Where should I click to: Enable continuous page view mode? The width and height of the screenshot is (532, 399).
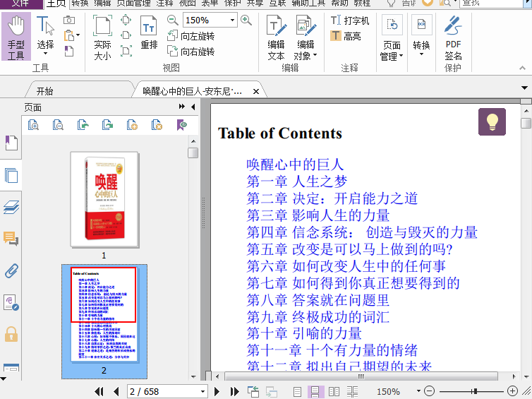point(315,391)
